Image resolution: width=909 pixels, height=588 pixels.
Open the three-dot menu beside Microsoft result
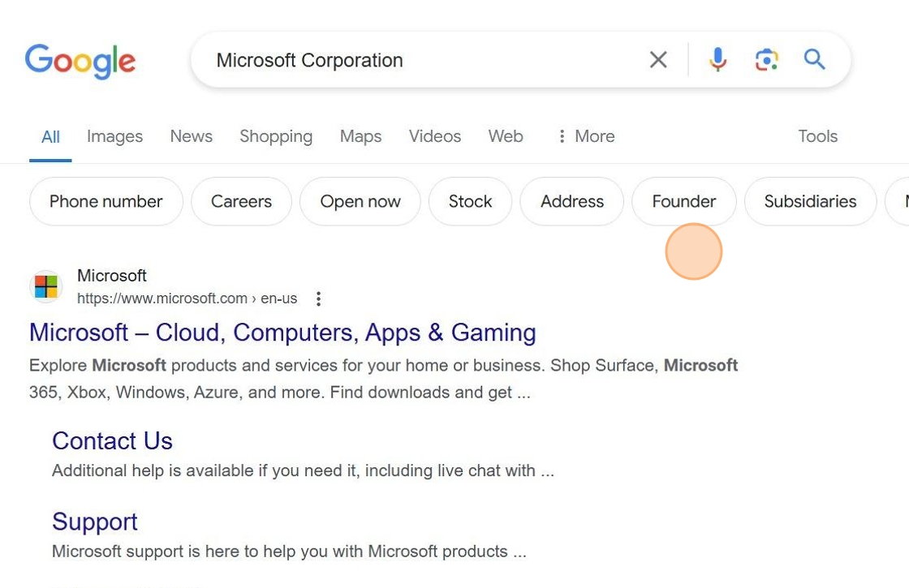318,298
